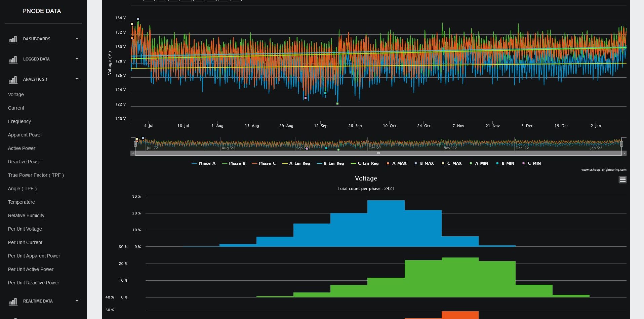Open the schoop-engineering.com credits link
Screen dimensions: 644x319
click(x=604, y=170)
